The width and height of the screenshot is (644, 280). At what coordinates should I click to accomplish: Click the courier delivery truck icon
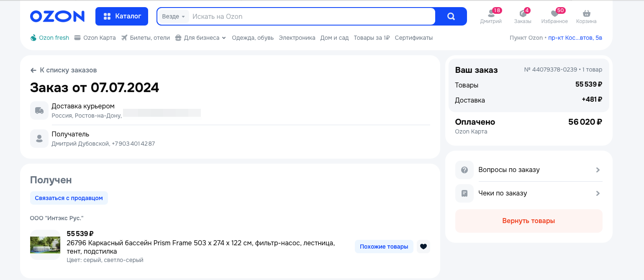click(39, 110)
